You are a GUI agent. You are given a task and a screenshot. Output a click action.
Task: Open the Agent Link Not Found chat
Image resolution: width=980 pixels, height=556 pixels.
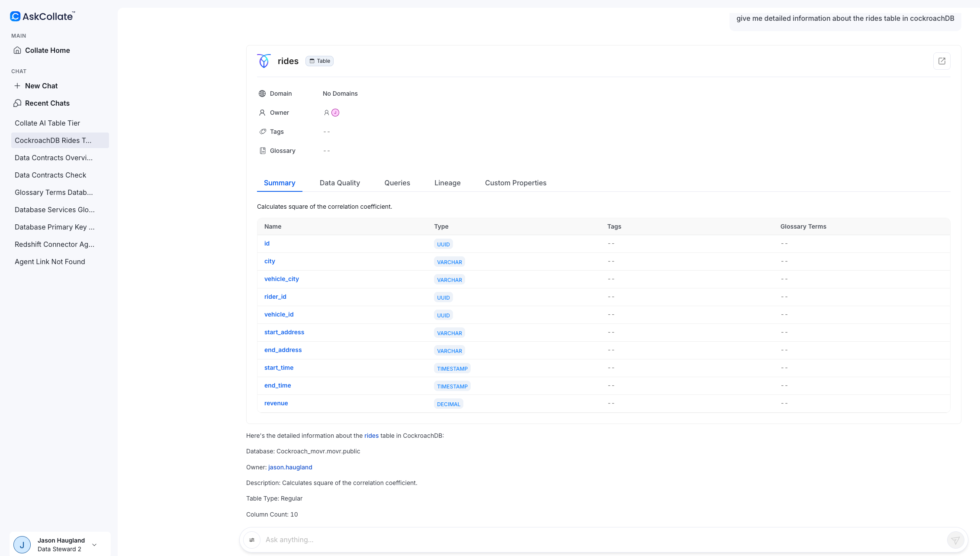[60, 262]
